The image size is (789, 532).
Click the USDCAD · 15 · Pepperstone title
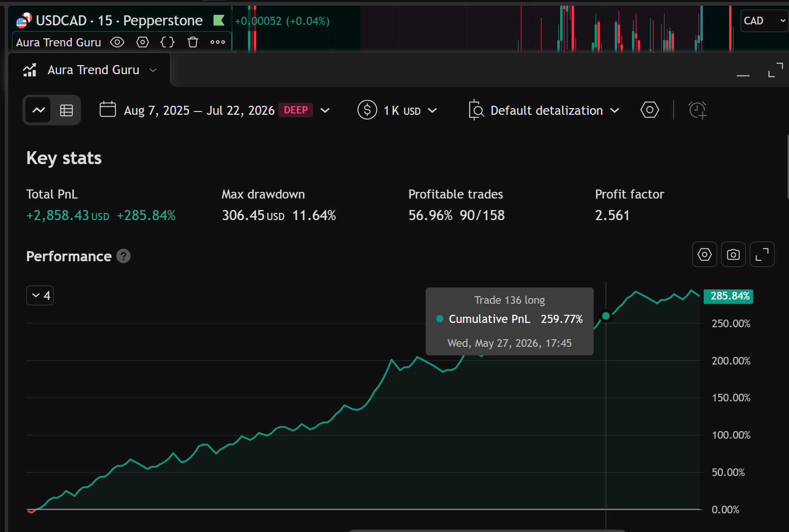coord(119,21)
